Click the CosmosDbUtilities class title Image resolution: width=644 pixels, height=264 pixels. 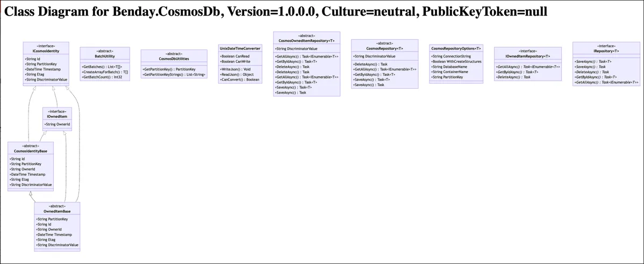pyautogui.click(x=174, y=59)
